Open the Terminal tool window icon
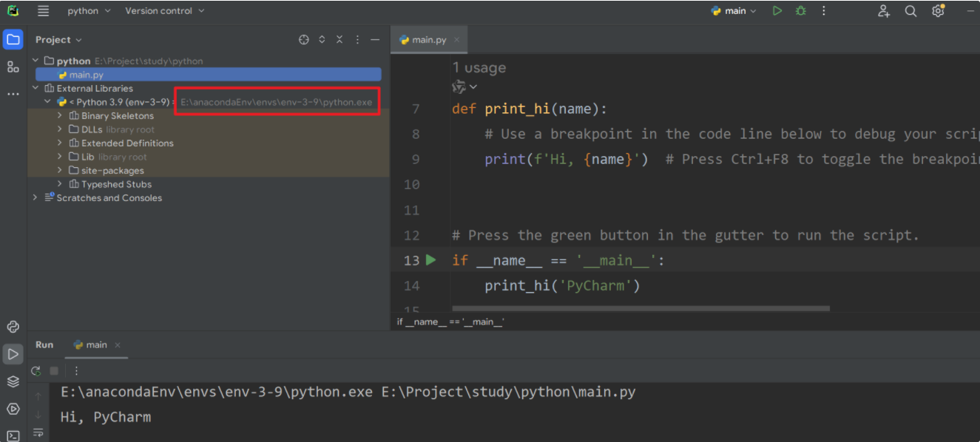The width and height of the screenshot is (980, 442). [x=13, y=435]
